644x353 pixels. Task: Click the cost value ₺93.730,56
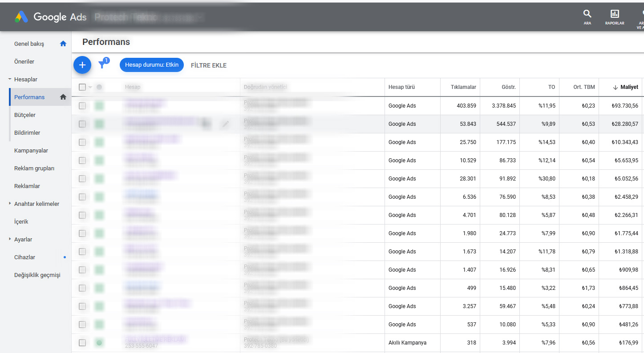(x=625, y=106)
